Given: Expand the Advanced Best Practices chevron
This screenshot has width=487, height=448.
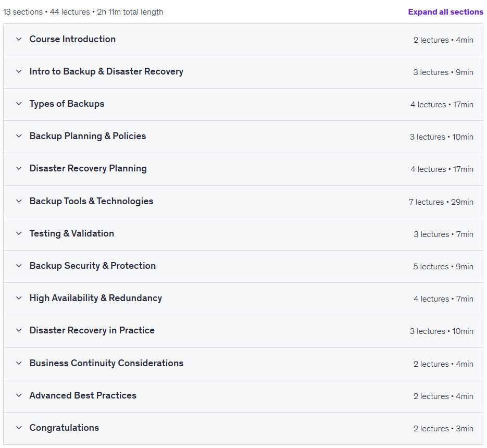Looking at the screenshot, I should point(19,395).
